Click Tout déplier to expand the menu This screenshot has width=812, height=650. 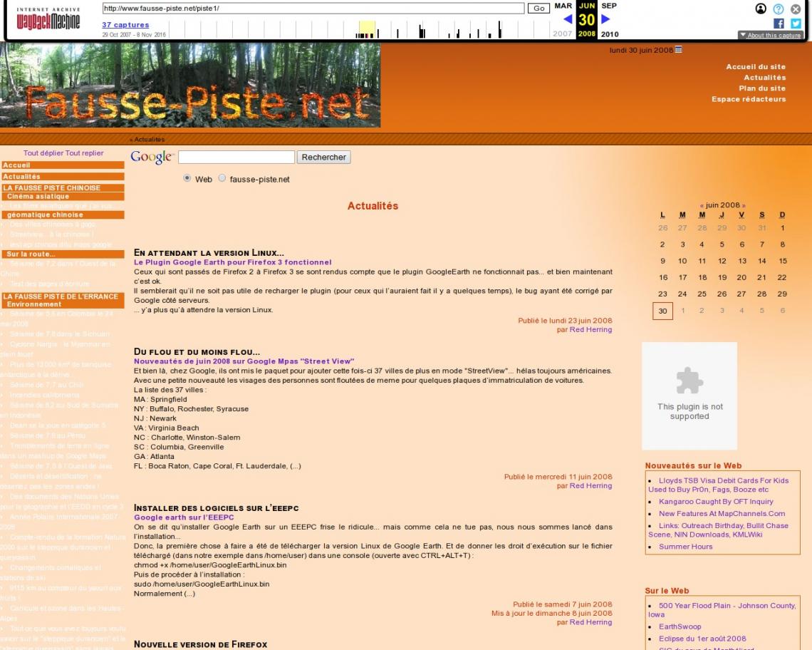pos(43,153)
